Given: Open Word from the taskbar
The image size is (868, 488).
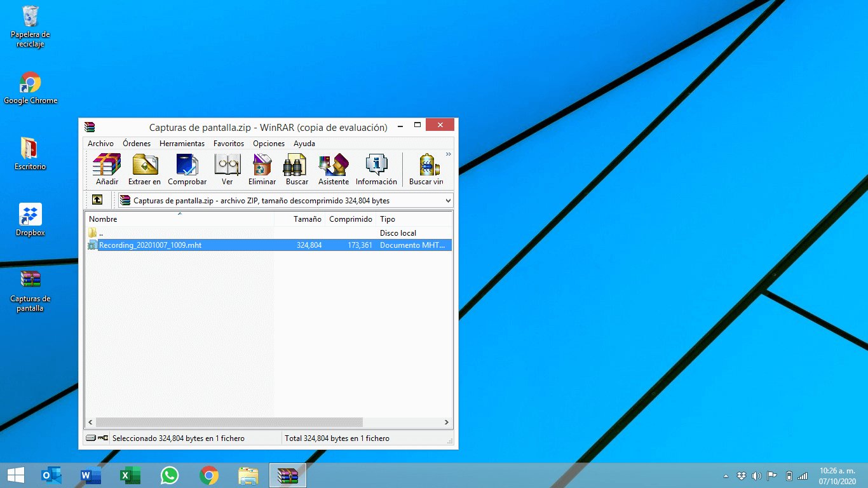Looking at the screenshot, I should 91,475.
